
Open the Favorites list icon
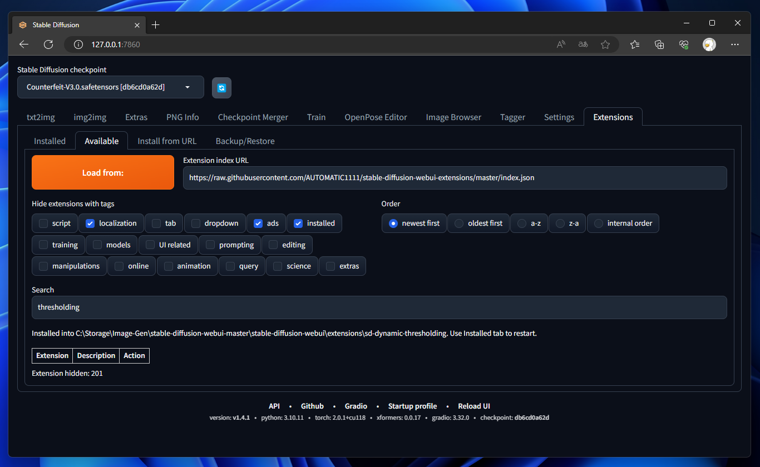(x=634, y=44)
